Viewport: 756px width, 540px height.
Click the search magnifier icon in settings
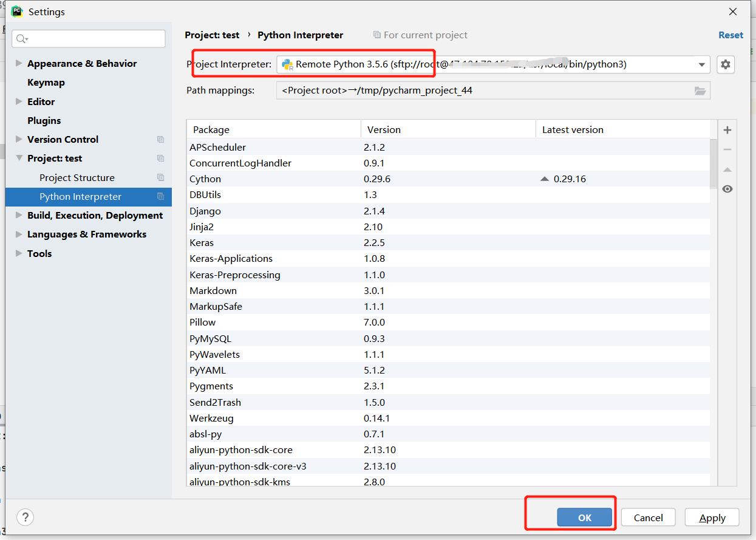22,39
